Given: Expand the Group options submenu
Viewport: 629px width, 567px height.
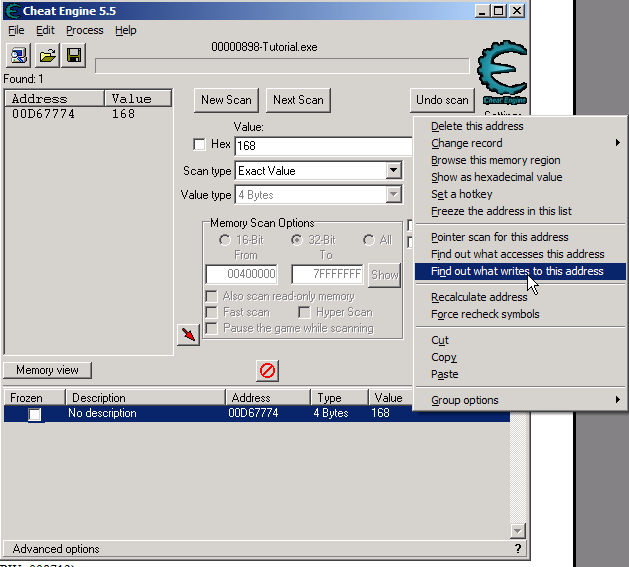Looking at the screenshot, I should (520, 400).
